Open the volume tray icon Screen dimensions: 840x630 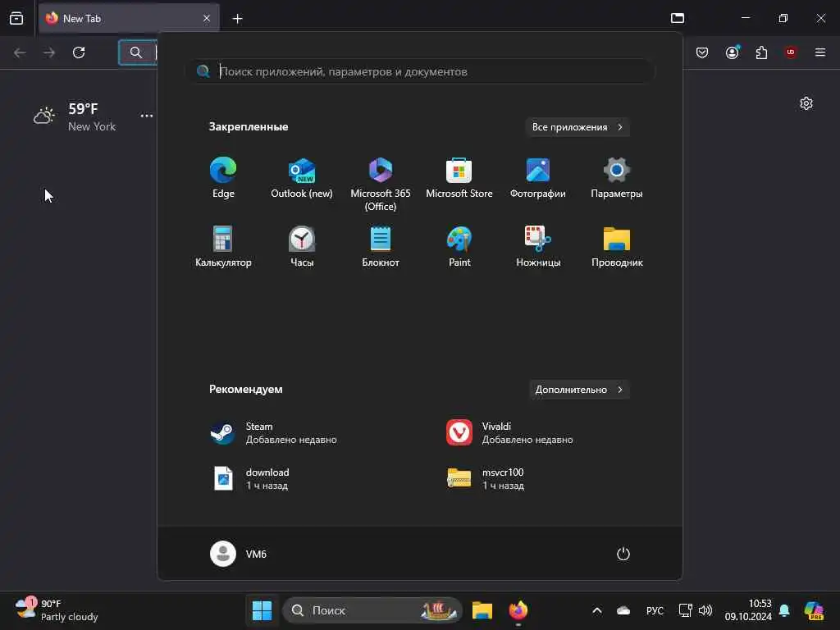coord(705,610)
